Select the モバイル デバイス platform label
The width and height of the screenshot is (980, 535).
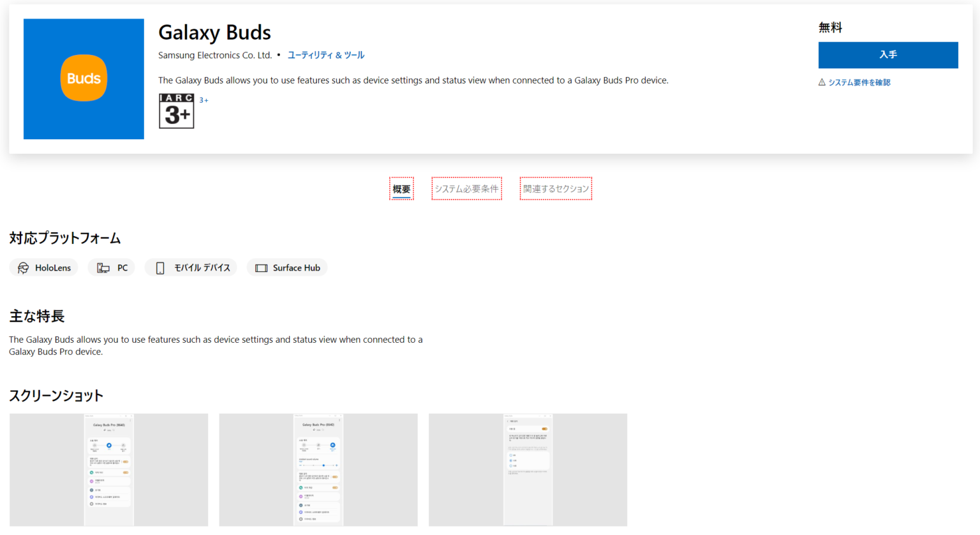pyautogui.click(x=202, y=268)
